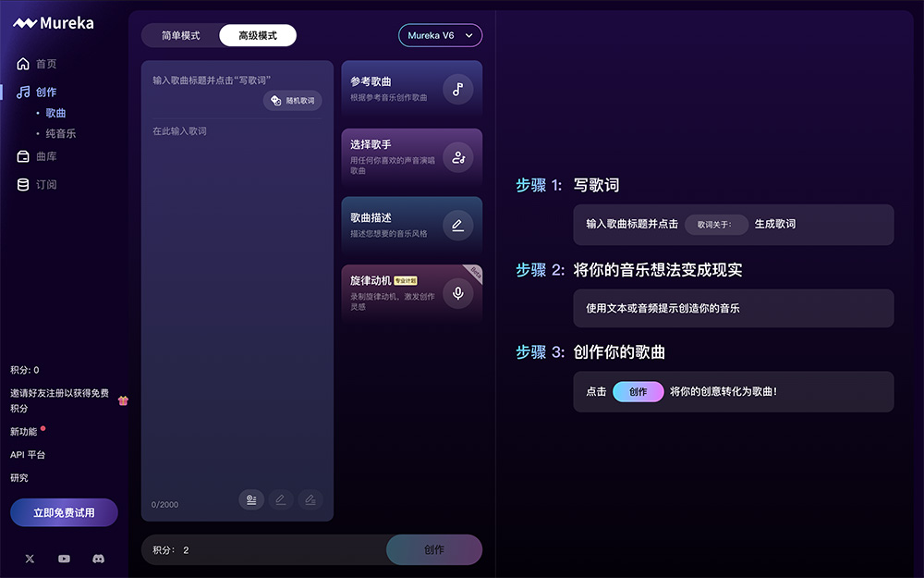The width and height of the screenshot is (924, 578).
Task: Click the music notes icon beside 创作
Action: [23, 92]
